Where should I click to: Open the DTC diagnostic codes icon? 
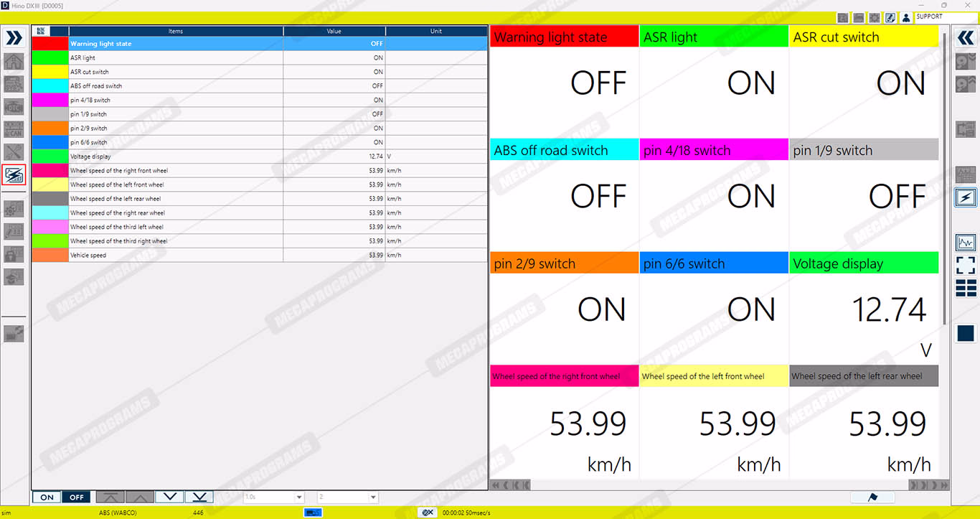[x=14, y=107]
